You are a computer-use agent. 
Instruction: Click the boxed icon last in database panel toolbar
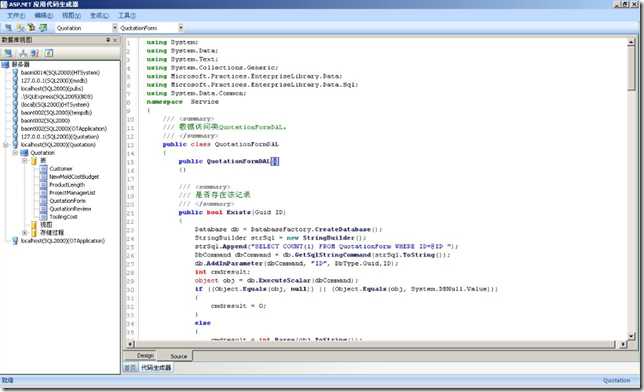pyautogui.click(x=49, y=53)
